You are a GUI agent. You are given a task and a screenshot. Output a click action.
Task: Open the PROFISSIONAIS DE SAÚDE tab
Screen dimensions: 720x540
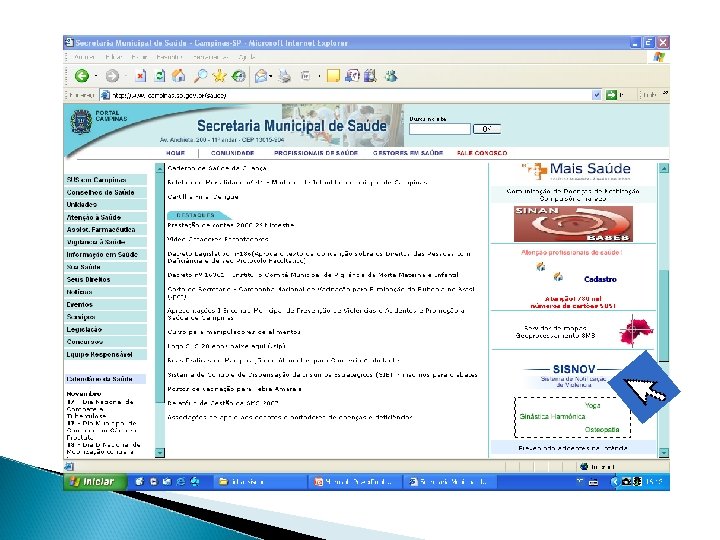pos(316,153)
